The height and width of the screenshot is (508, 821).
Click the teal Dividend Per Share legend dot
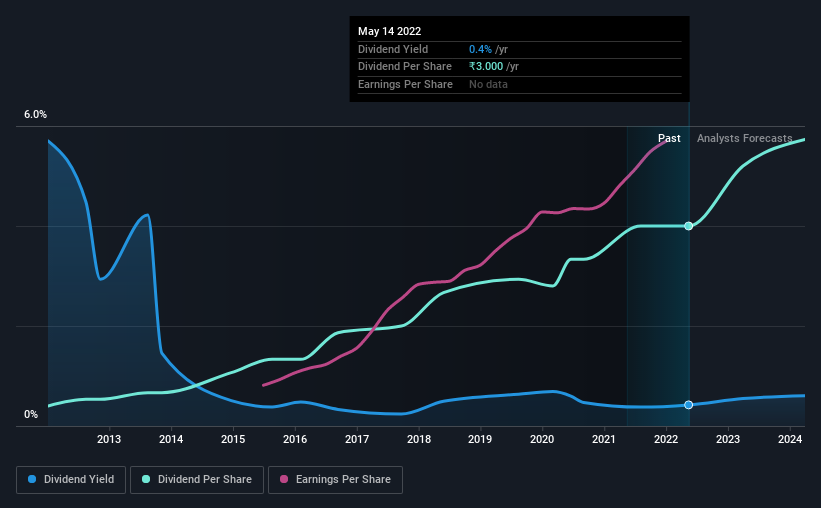click(x=146, y=479)
